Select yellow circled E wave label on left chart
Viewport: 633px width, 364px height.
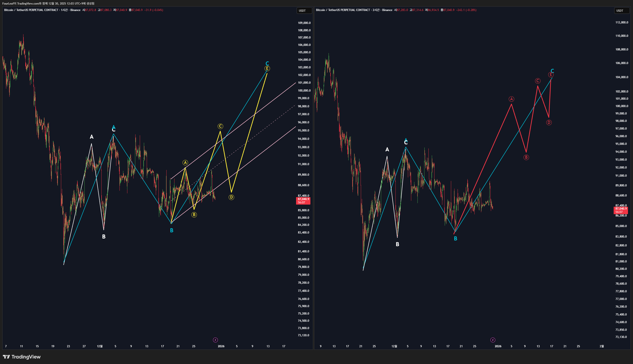[x=267, y=68]
